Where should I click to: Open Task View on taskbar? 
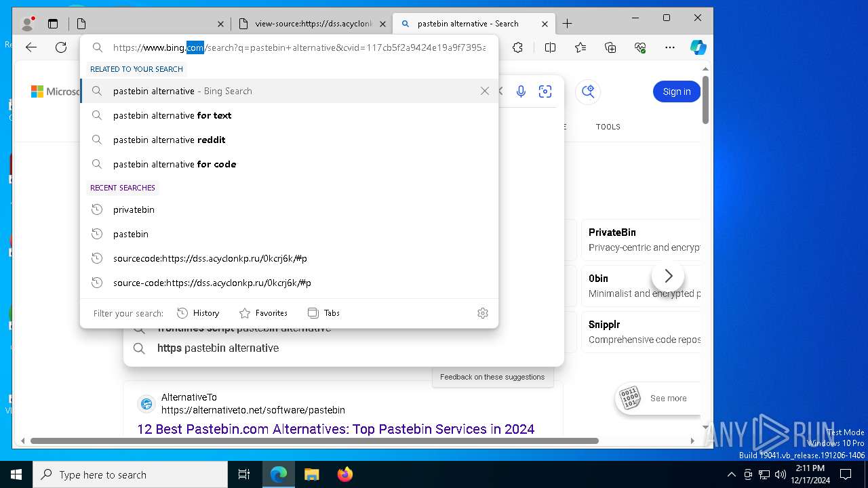click(244, 474)
